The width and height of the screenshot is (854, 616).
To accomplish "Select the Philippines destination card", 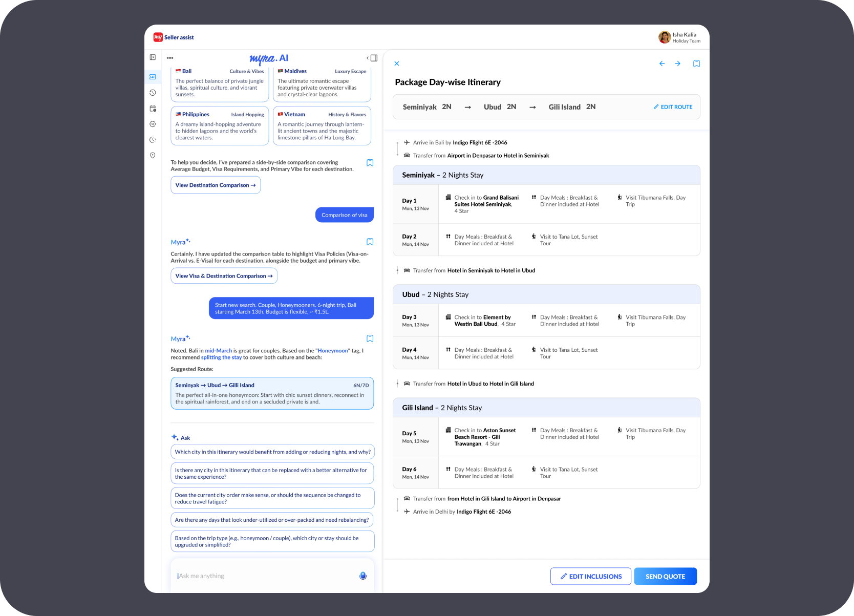I will pyautogui.click(x=220, y=126).
